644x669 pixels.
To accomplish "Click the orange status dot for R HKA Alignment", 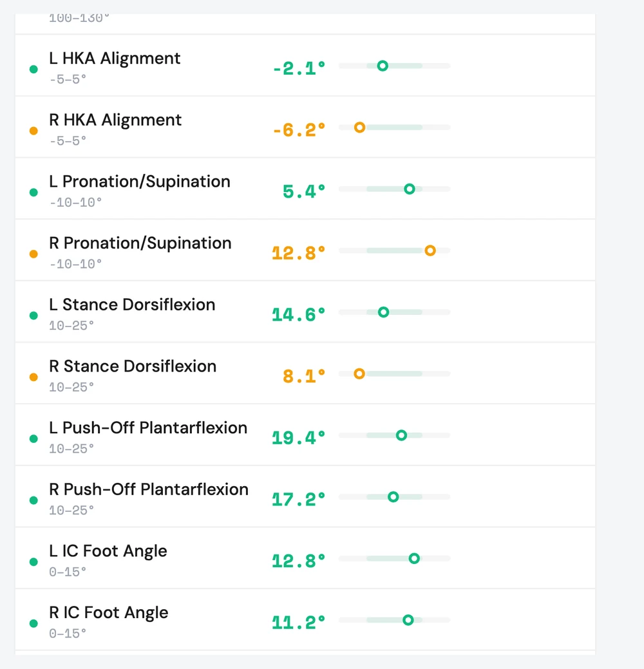I will click(x=33, y=131).
